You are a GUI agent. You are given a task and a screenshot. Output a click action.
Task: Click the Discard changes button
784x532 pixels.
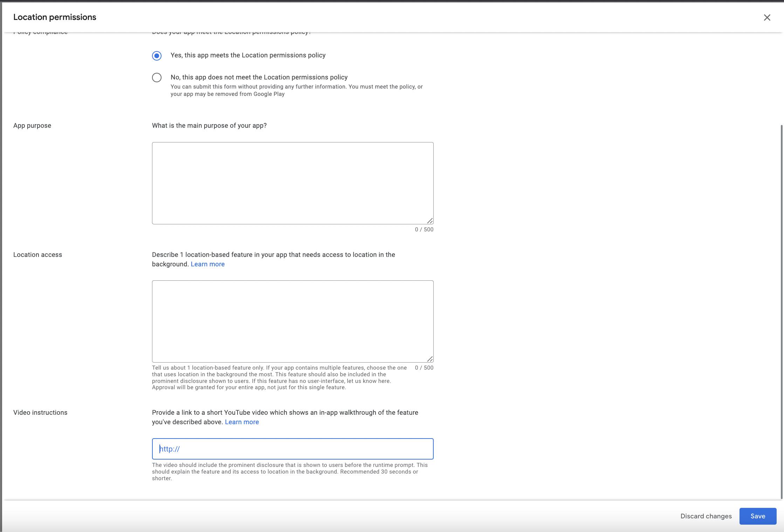[x=706, y=516]
